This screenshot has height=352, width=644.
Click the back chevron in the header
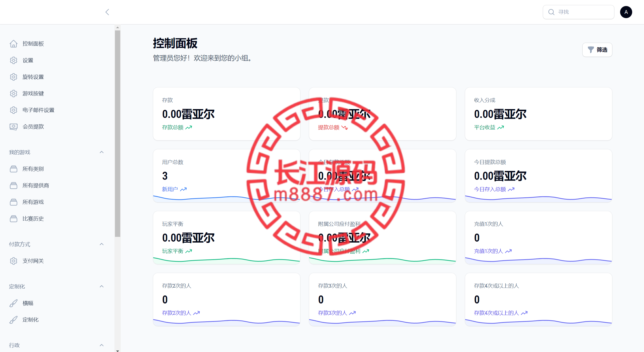107,12
